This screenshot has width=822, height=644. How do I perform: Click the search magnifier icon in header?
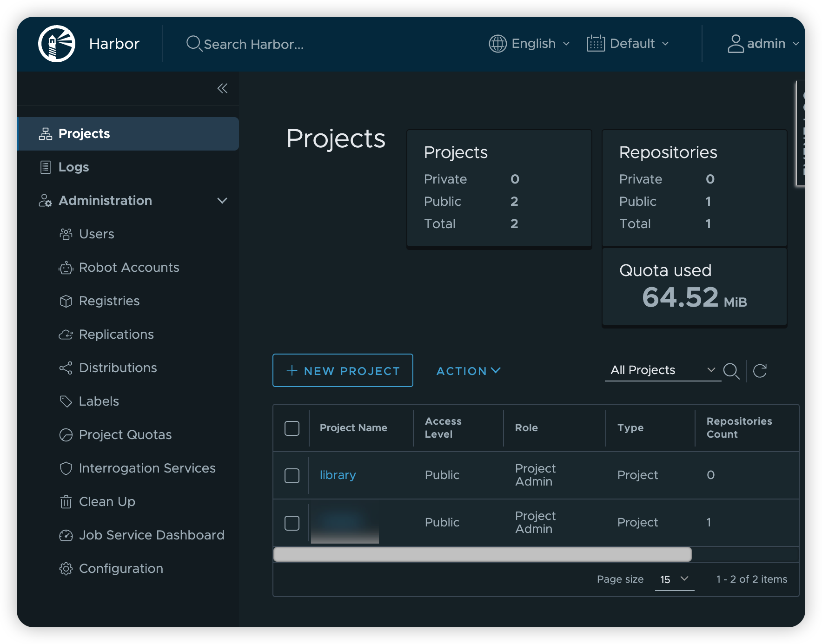194,44
